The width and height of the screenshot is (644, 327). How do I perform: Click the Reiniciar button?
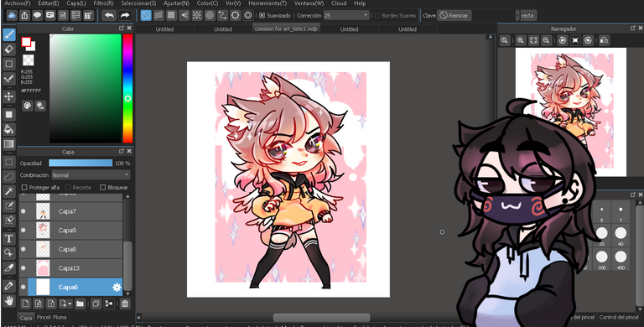[454, 16]
